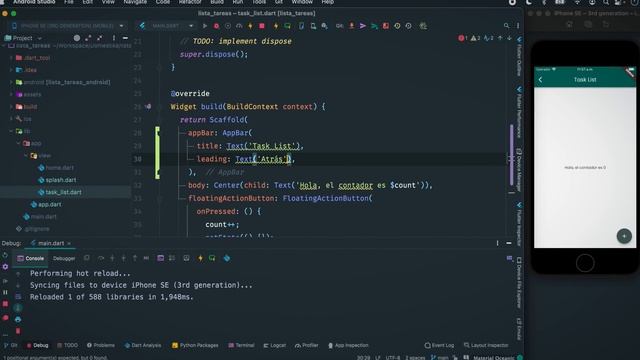The image size is (640, 360).
Task: Click hot reload lightning icon in Debug console toolbar
Action: point(200,258)
